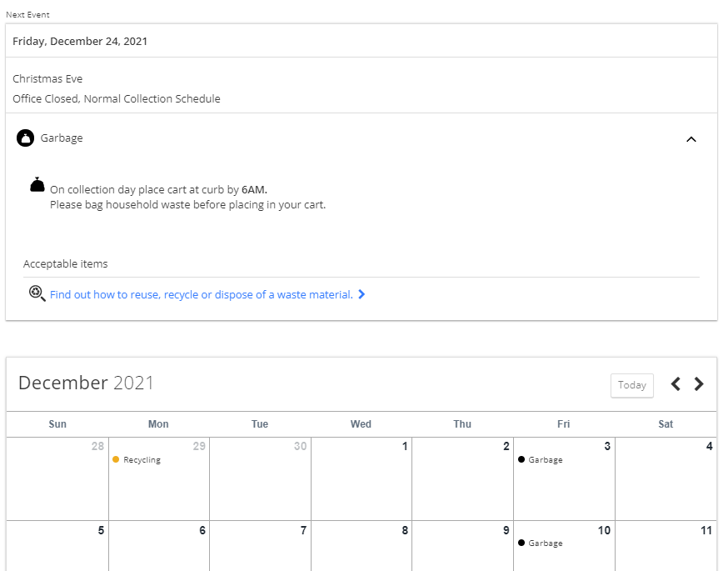Advance to next month with right arrow
This screenshot has height=571, width=728.
[x=699, y=384]
